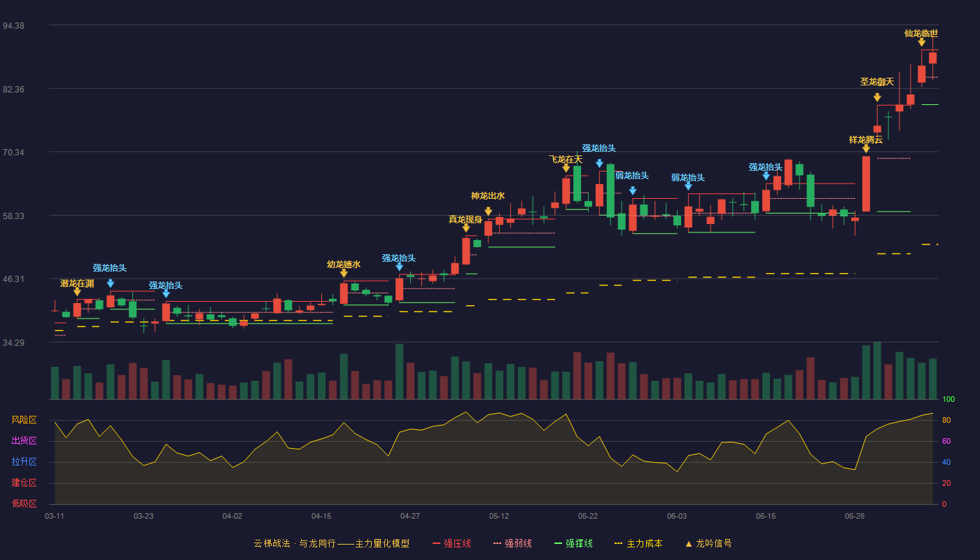Image resolution: width=980 pixels, height=560 pixels.
Task: Click the 强龙抬头 marker right of 飞龙在天
Action: coord(599,164)
